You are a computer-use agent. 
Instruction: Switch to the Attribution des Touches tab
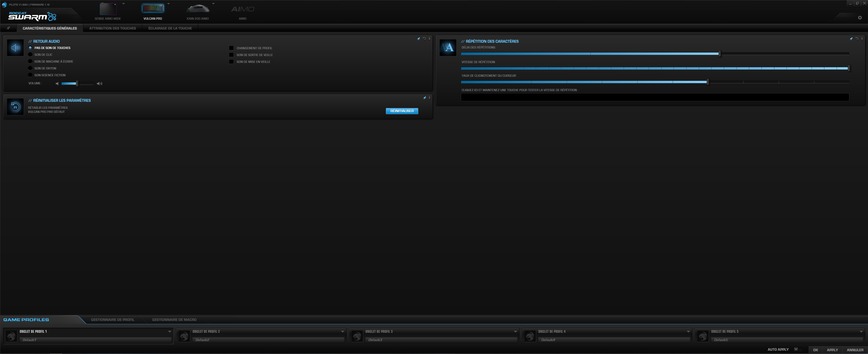click(x=112, y=28)
